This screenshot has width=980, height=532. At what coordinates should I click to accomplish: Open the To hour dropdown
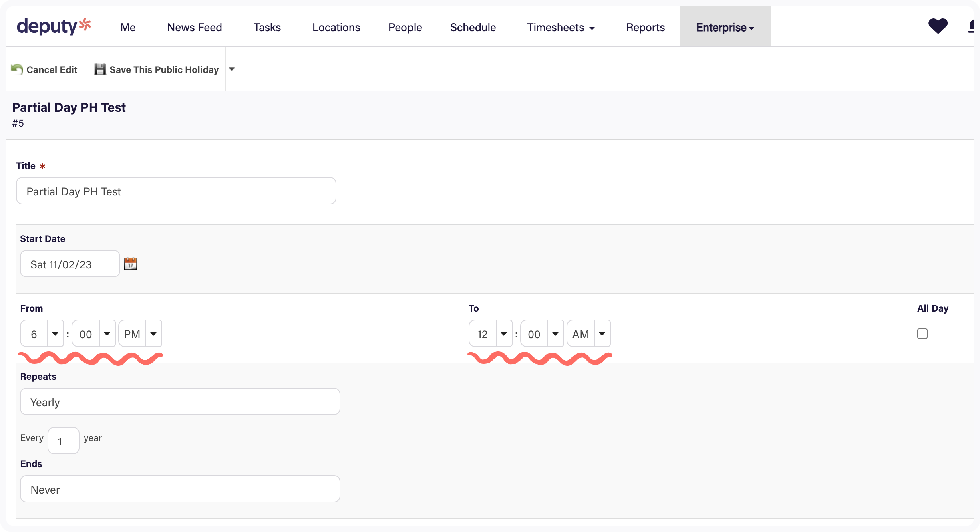click(504, 334)
